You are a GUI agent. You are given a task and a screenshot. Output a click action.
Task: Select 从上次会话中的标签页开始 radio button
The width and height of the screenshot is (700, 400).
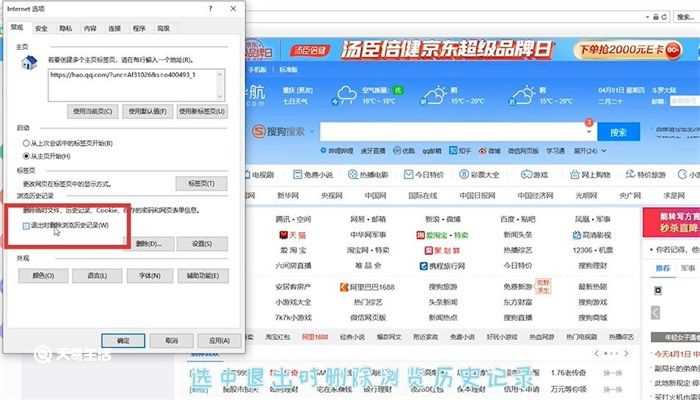26,143
